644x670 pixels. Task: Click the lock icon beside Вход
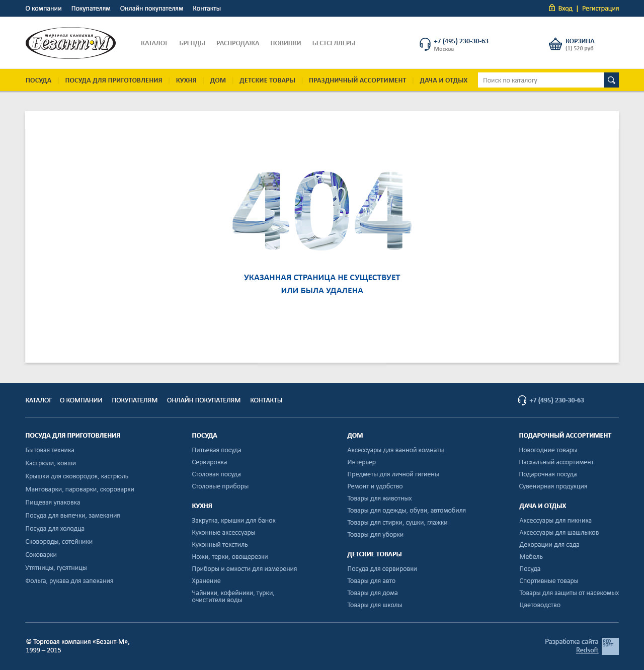(x=552, y=8)
